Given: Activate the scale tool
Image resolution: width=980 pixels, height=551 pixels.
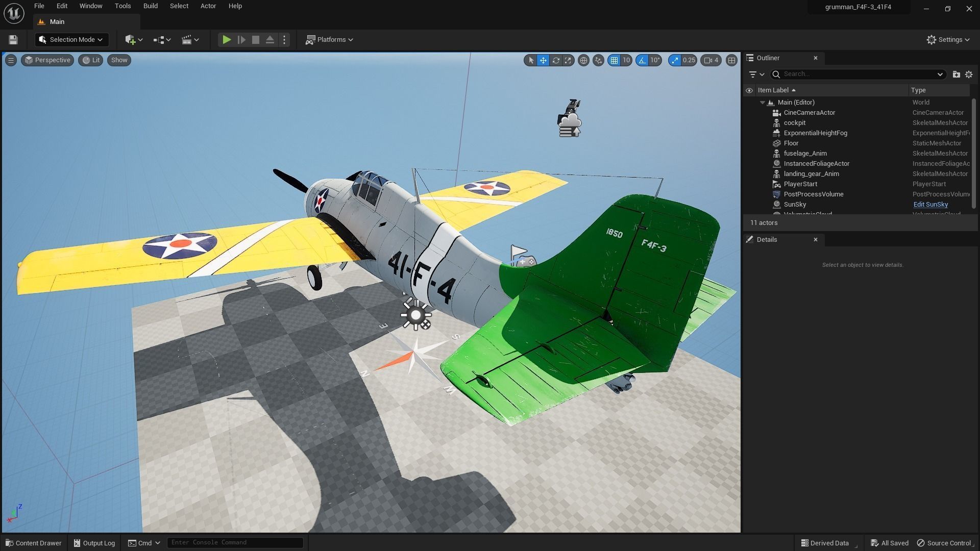Looking at the screenshot, I should tap(568, 60).
